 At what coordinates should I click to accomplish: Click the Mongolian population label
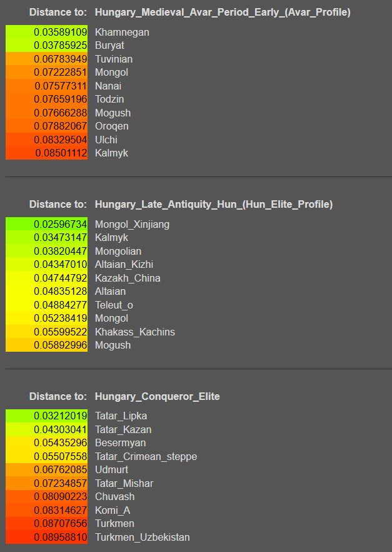(118, 251)
